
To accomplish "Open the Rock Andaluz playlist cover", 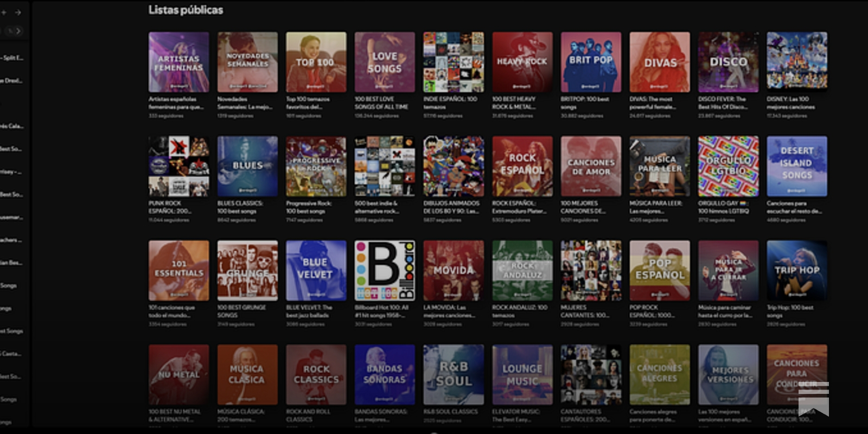I will coord(522,271).
